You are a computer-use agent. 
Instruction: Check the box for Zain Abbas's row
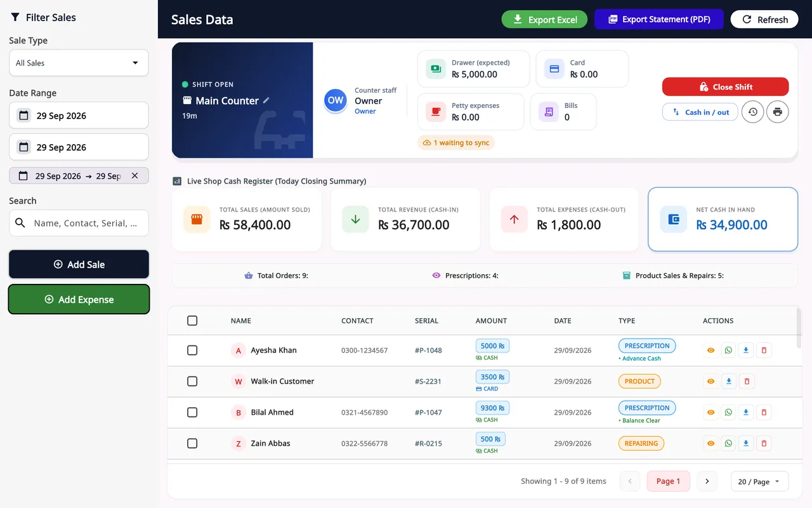(192, 443)
